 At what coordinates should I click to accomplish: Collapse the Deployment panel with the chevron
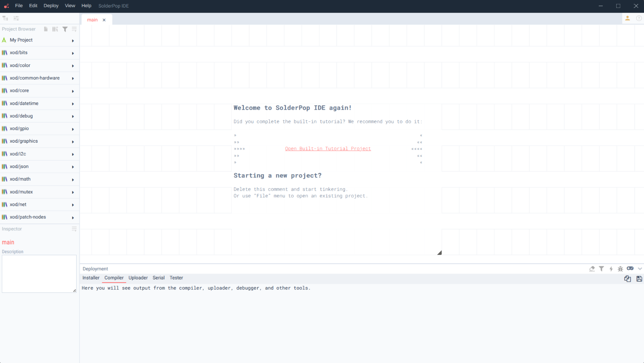[x=640, y=269]
